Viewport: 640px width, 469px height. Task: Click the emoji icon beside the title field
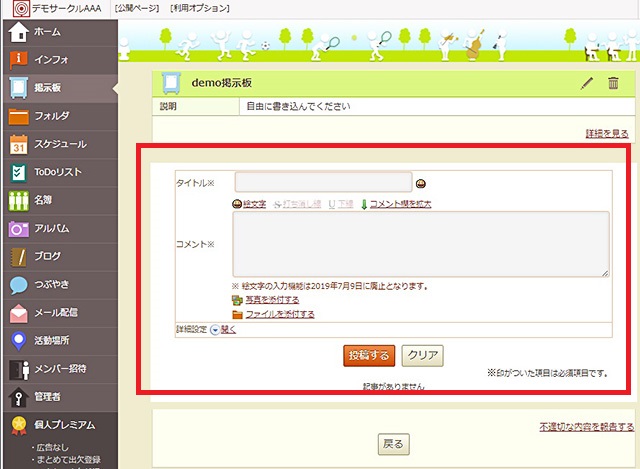(422, 183)
